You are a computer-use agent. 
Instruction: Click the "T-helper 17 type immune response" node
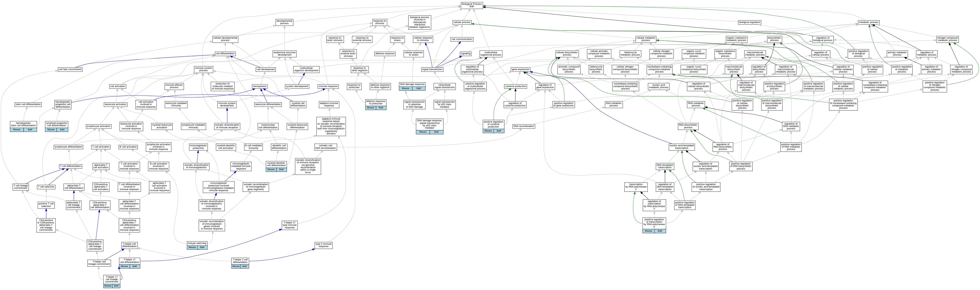[x=290, y=225]
